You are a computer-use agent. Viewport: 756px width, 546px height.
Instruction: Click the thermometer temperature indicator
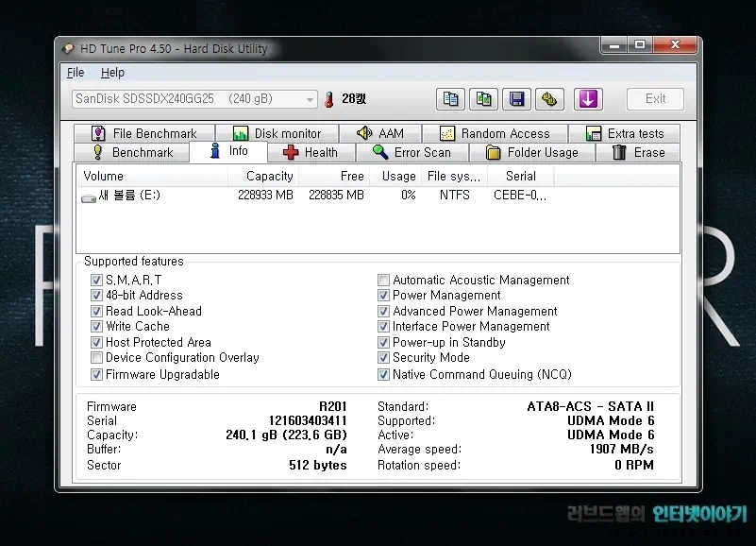329,98
